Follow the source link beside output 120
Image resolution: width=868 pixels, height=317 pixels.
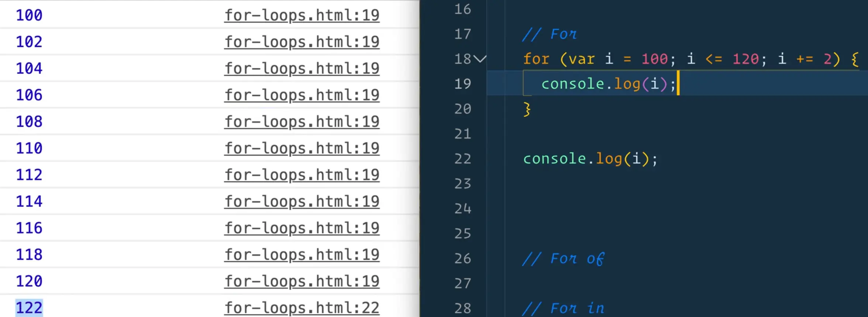click(302, 282)
